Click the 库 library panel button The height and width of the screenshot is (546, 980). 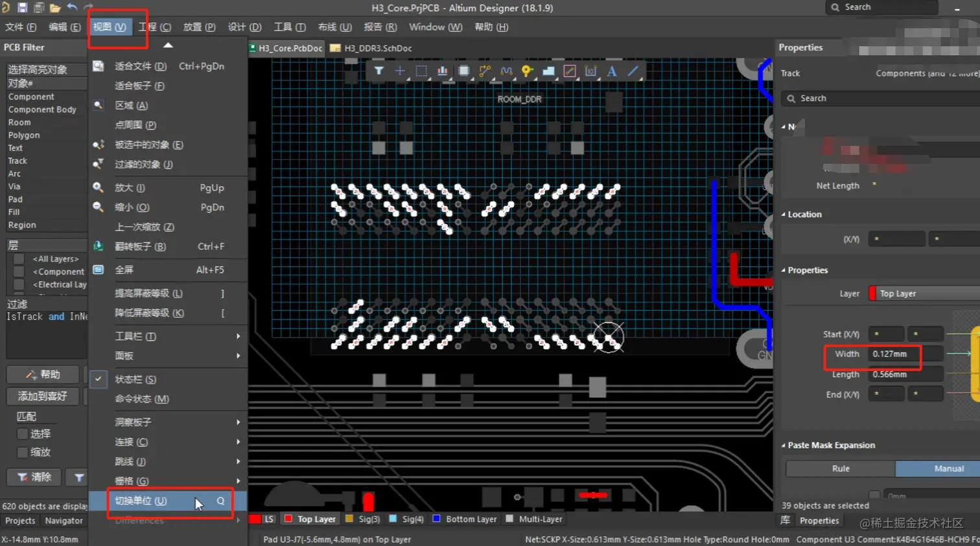(x=786, y=520)
